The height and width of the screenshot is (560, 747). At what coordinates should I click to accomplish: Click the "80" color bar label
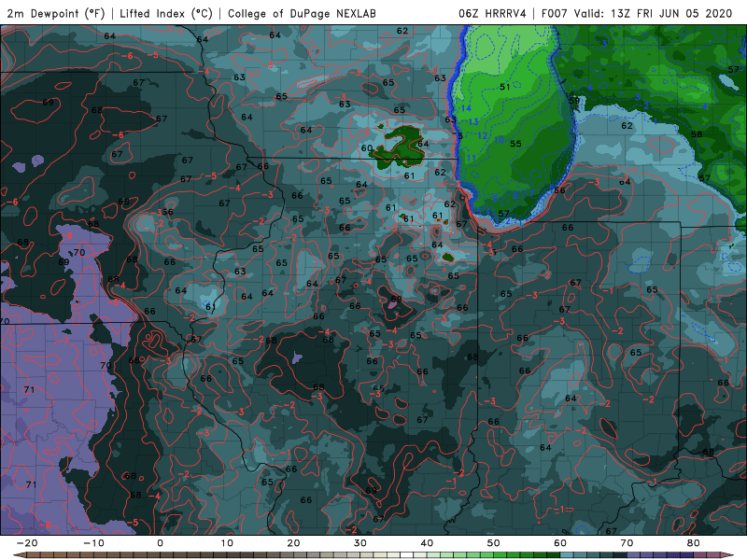click(x=694, y=543)
